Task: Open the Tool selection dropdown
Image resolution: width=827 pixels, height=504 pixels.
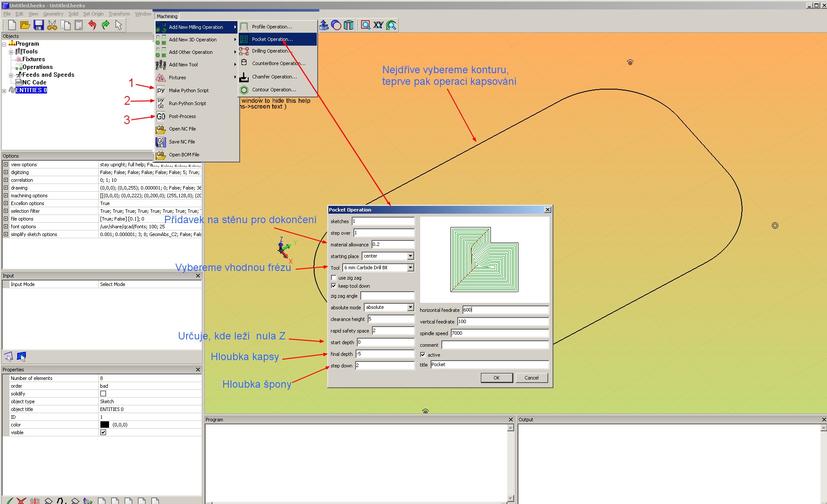Action: pyautogui.click(x=410, y=268)
